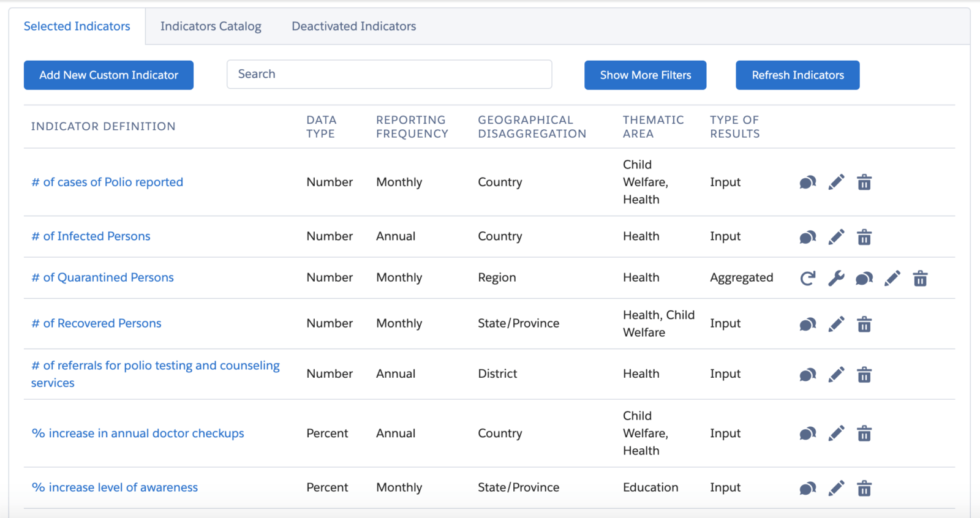This screenshot has width=980, height=518.
Task: Delete '% increase level of awareness' row
Action: tap(864, 488)
